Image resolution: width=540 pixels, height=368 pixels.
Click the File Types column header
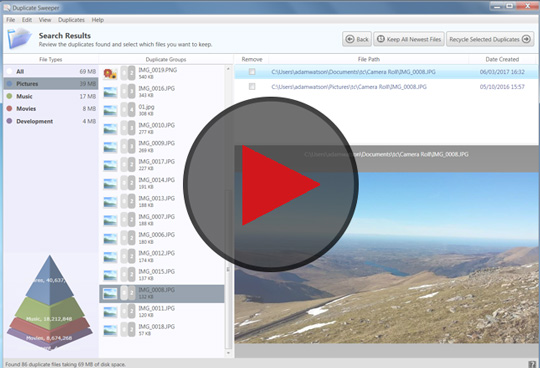51,59
